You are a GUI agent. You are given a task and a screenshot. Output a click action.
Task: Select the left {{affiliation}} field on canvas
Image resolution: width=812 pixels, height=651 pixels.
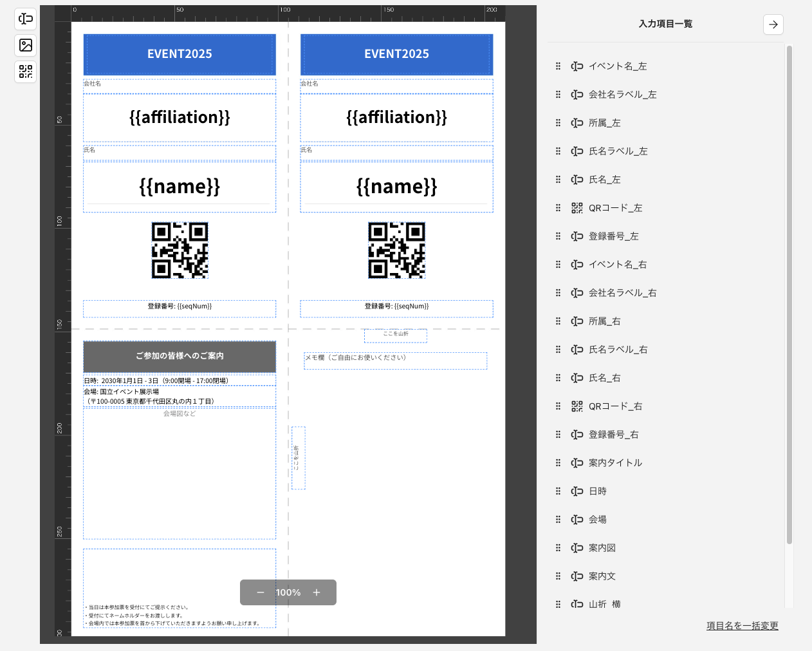pos(180,118)
